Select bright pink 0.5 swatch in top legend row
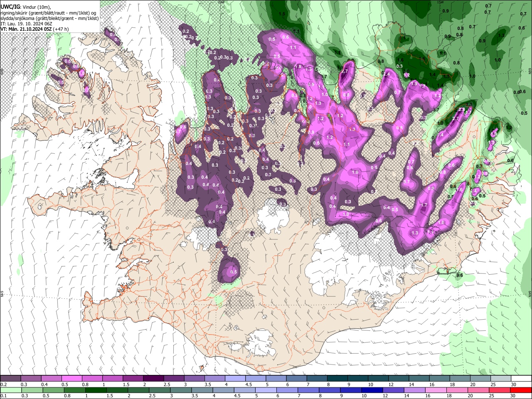The width and height of the screenshot is (532, 399). 71,379
